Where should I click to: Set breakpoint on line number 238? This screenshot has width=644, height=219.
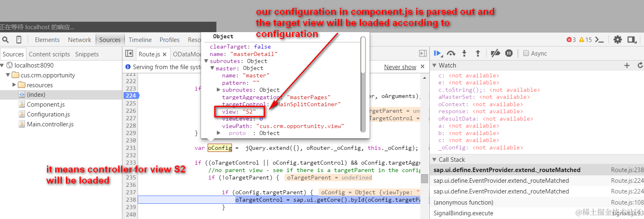(131, 200)
